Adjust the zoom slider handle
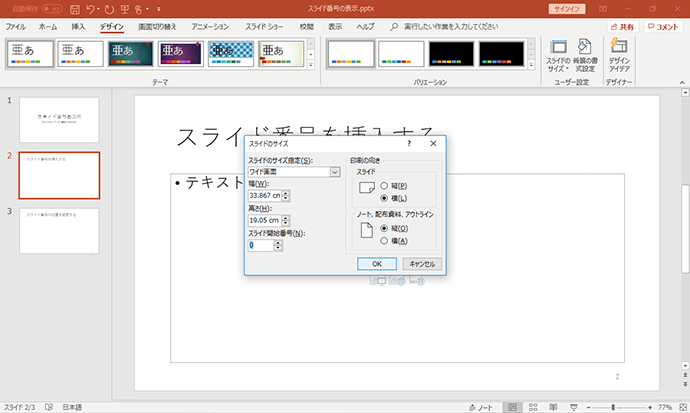This screenshot has width=690, height=413. point(613,407)
